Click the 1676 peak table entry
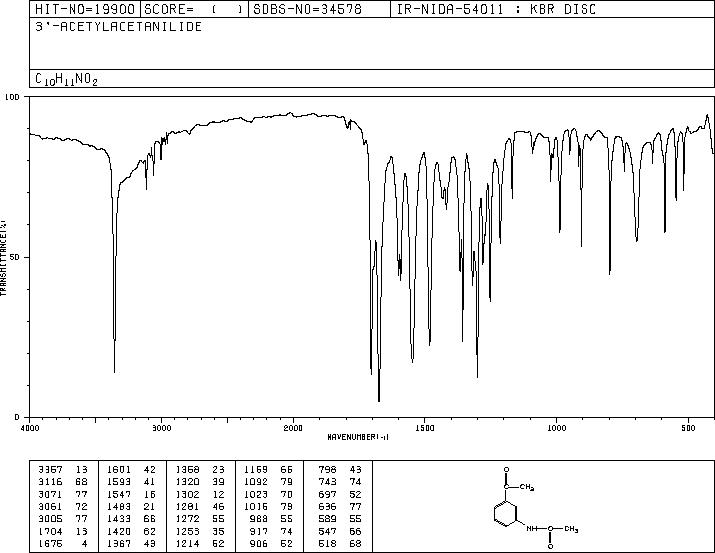The height and width of the screenshot is (553, 715). coord(62,544)
